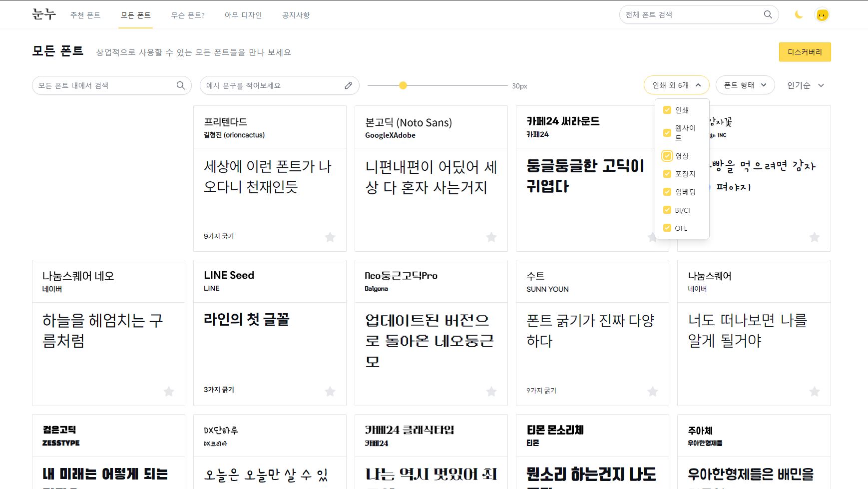868x489 pixels.
Task: Click the 세상에 이런 폰트가 나오다니 preview
Action: (267, 176)
